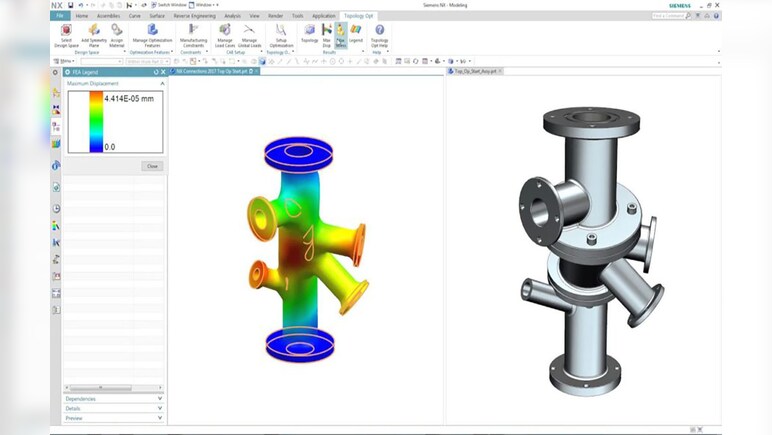The width and height of the screenshot is (772, 435).
Task: Open the History clock tab in resource bar
Action: (56, 209)
